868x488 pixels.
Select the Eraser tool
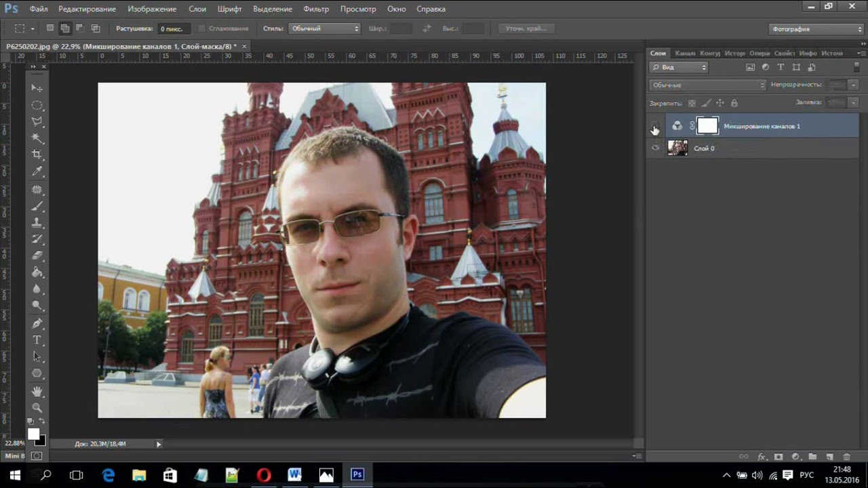37,256
